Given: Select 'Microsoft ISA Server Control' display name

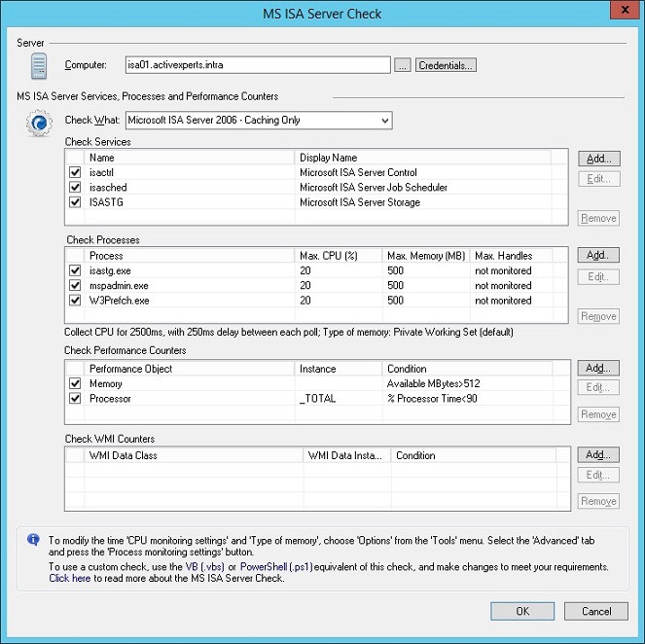Looking at the screenshot, I should pos(358,172).
